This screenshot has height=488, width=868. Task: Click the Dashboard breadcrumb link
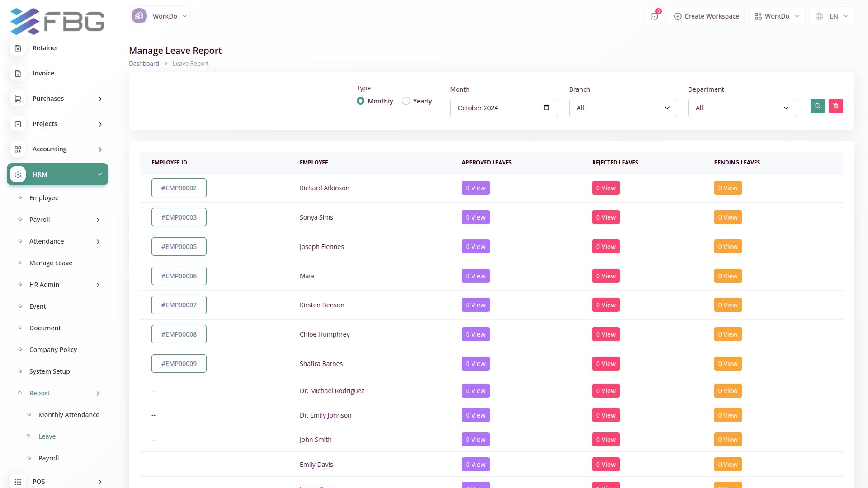click(x=144, y=64)
